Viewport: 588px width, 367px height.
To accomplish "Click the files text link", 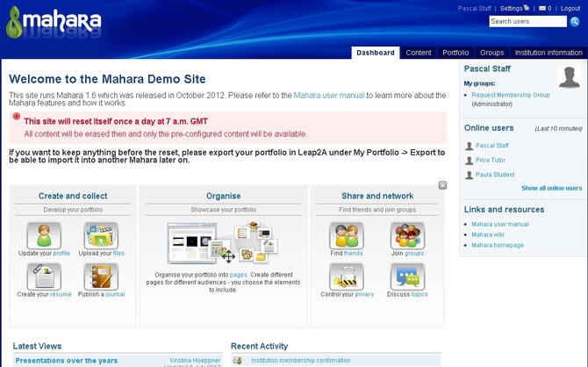I will coord(118,253).
